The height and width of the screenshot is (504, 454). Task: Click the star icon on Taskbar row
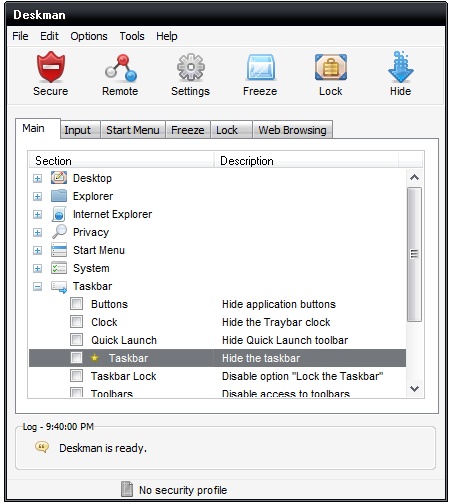coord(95,358)
